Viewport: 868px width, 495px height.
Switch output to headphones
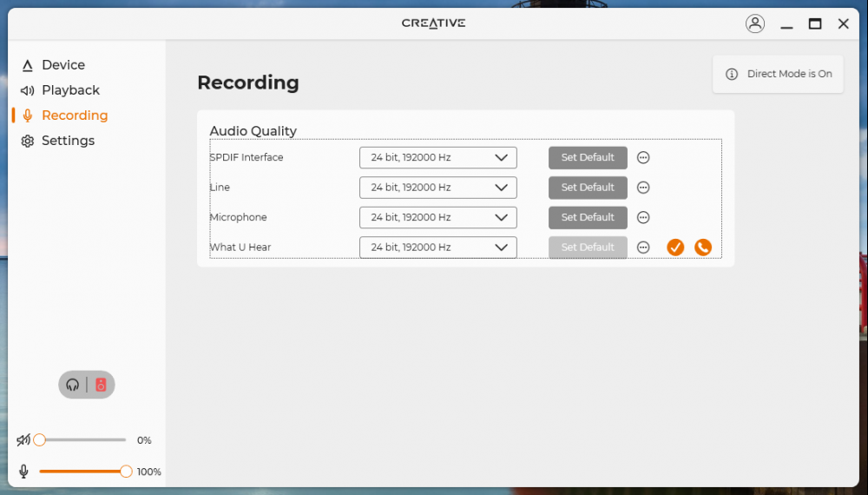(x=73, y=385)
